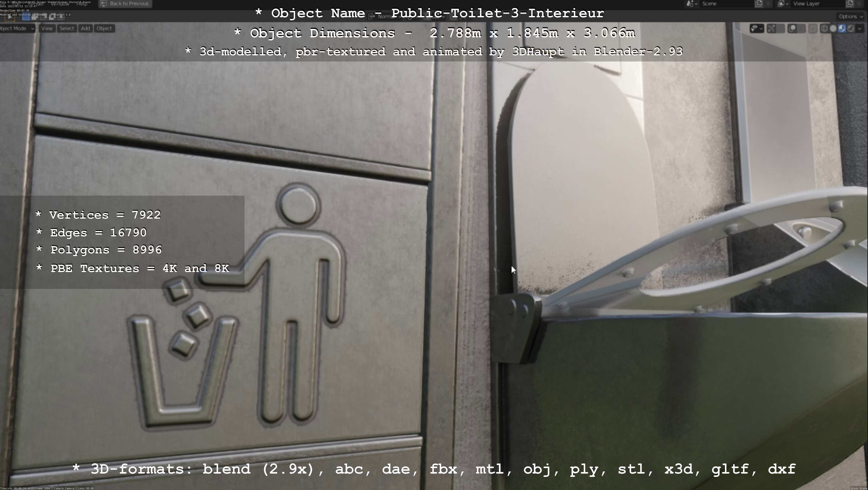The image size is (868, 490).
Task: Open the Help menu in top bar
Action: [x=82, y=4]
